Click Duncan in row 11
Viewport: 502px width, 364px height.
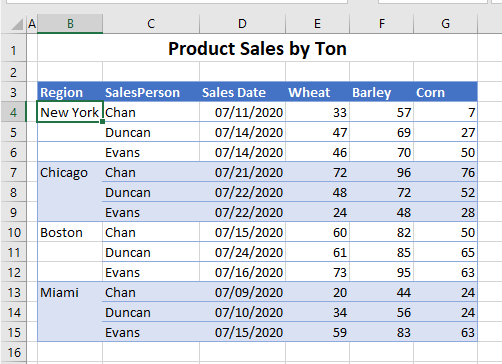[x=151, y=252]
